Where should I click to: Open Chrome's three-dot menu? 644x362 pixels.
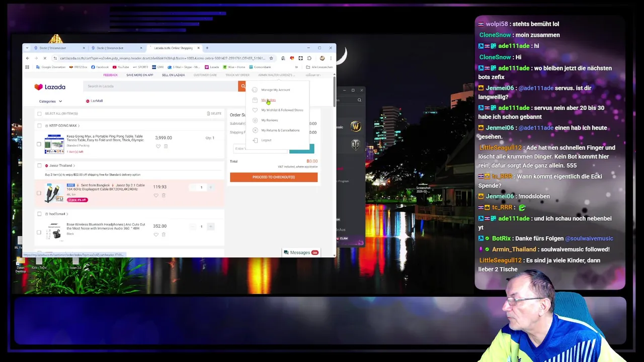[x=331, y=58]
